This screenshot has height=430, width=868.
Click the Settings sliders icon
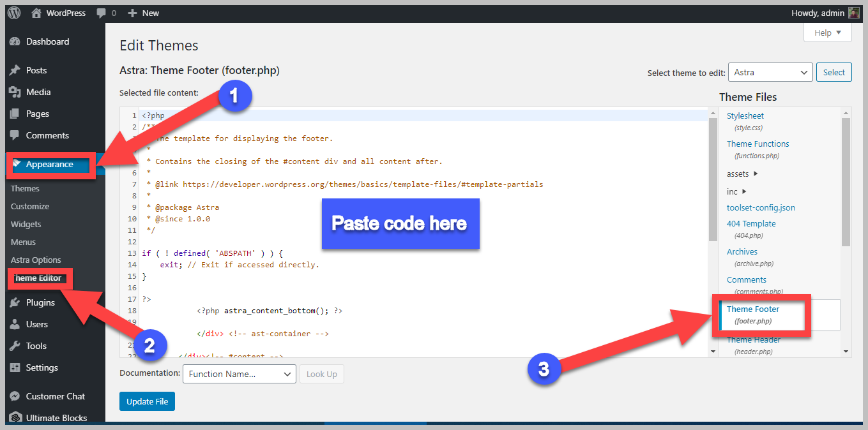click(15, 367)
